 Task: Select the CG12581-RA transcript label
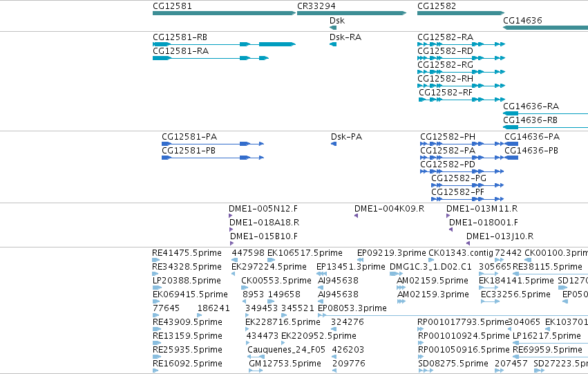[181, 51]
